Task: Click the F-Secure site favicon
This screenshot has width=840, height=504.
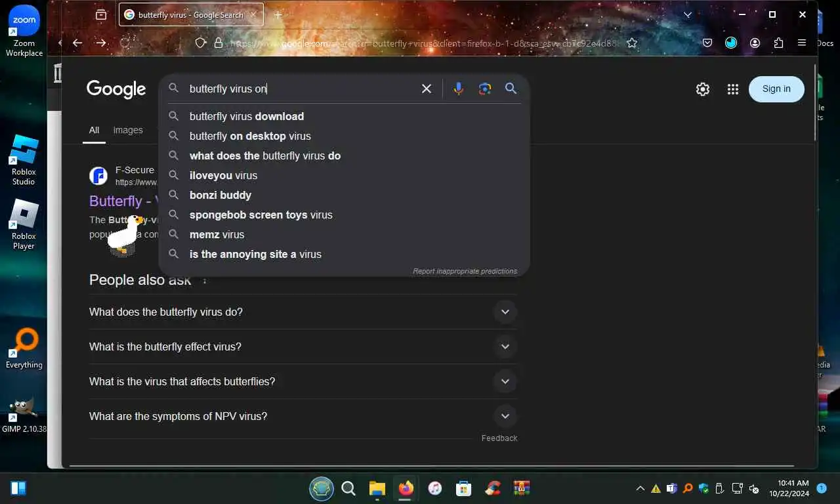Action: [98, 176]
